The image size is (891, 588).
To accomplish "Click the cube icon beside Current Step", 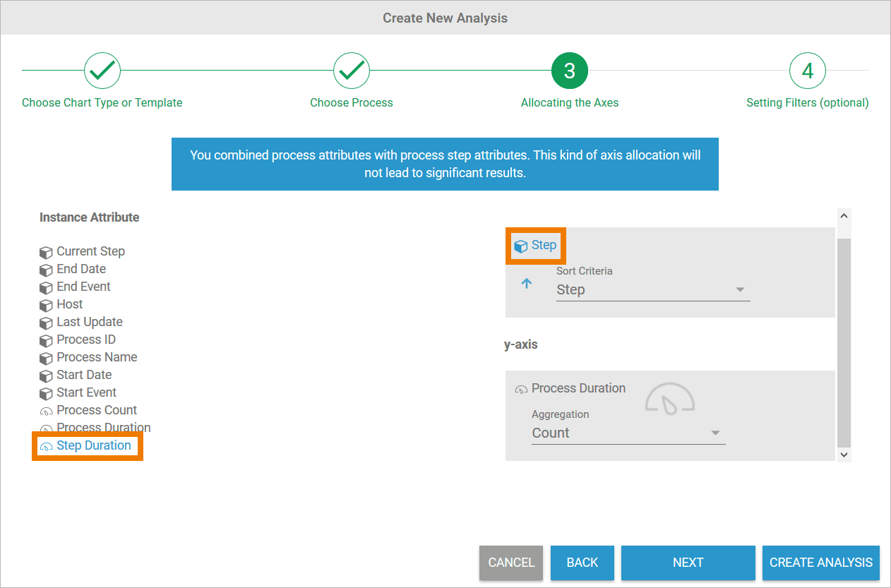I will click(x=46, y=252).
